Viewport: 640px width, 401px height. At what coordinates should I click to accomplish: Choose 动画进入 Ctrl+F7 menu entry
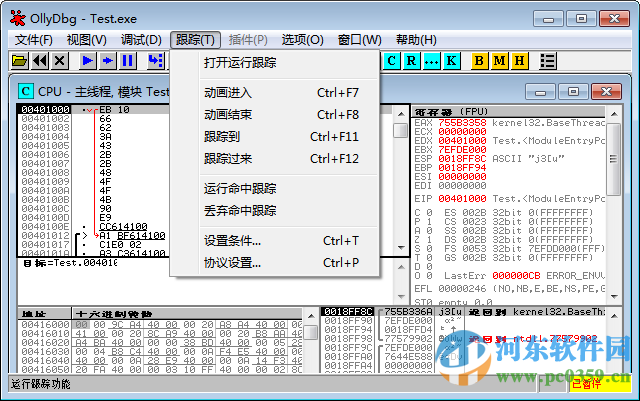click(x=275, y=93)
